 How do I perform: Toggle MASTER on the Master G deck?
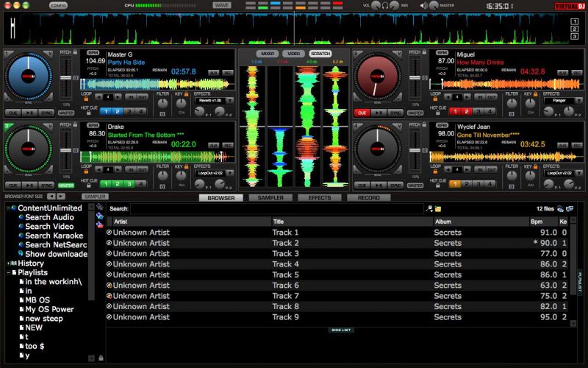pos(66,113)
